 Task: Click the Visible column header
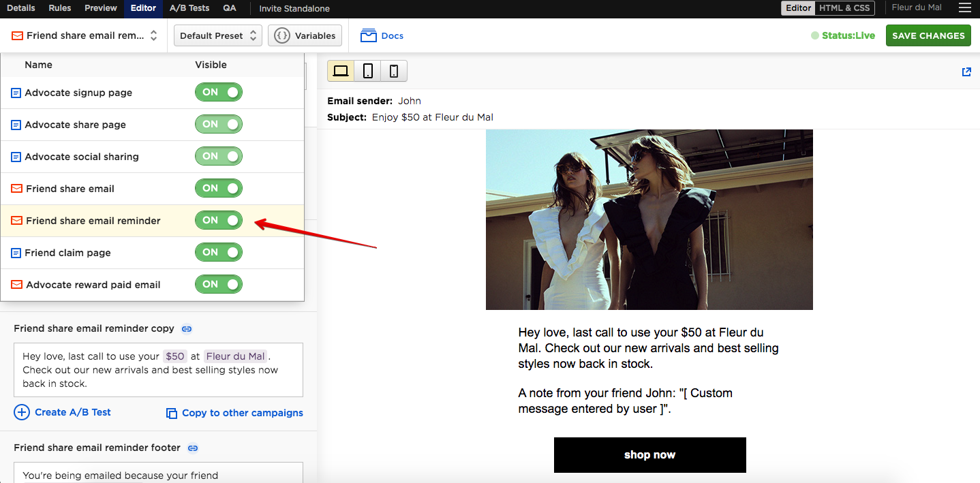click(x=211, y=65)
